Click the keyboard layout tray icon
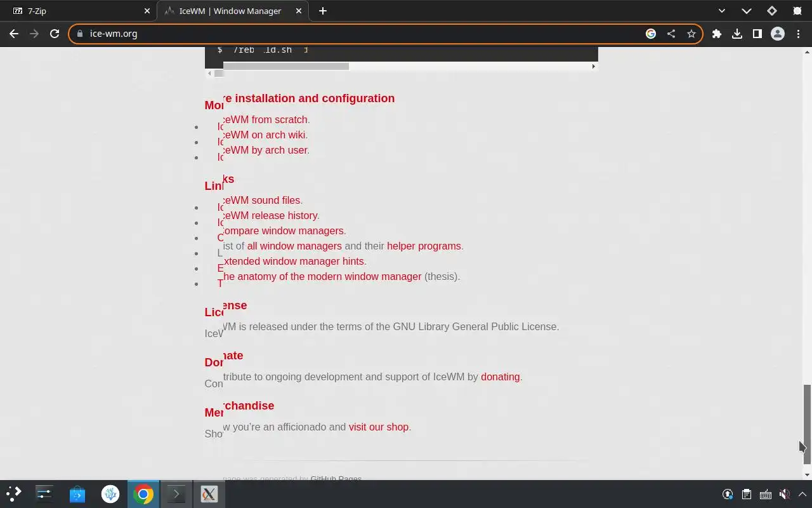The height and width of the screenshot is (508, 812). [766, 494]
